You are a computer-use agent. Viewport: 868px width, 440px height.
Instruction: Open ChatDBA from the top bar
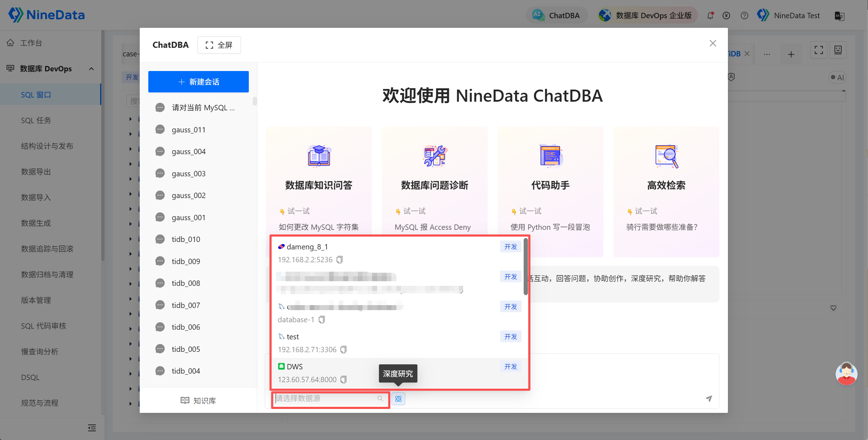tap(556, 15)
